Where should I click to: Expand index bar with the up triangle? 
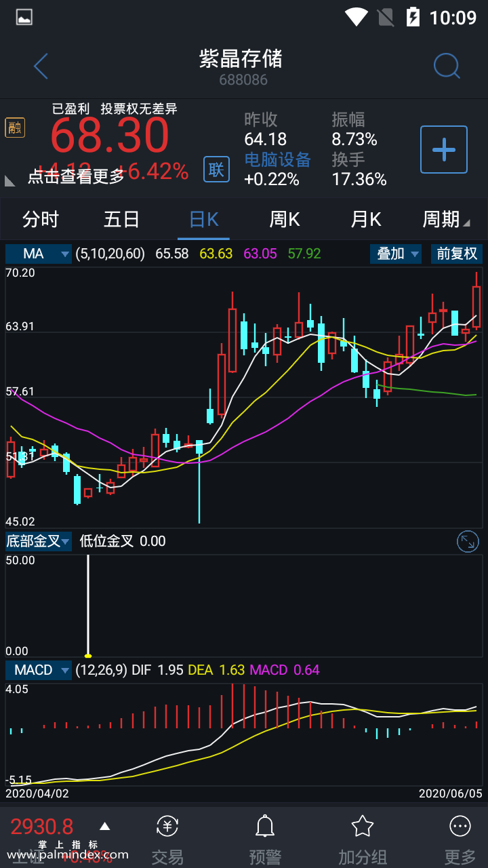coord(104,826)
